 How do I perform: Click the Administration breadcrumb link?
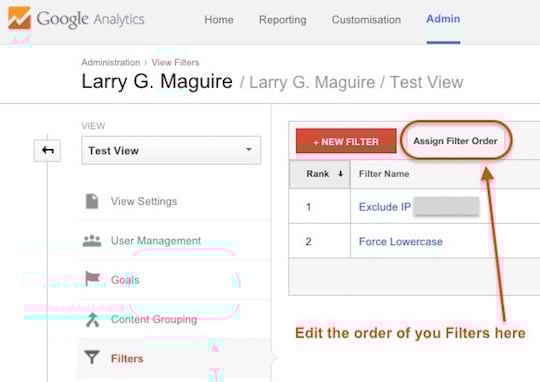(x=111, y=62)
